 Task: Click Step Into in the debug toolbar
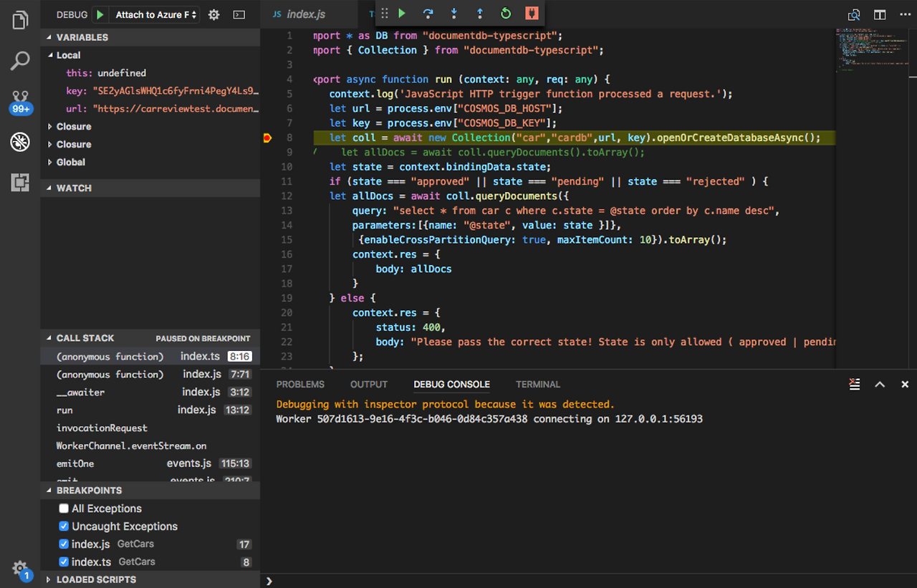[x=454, y=14]
